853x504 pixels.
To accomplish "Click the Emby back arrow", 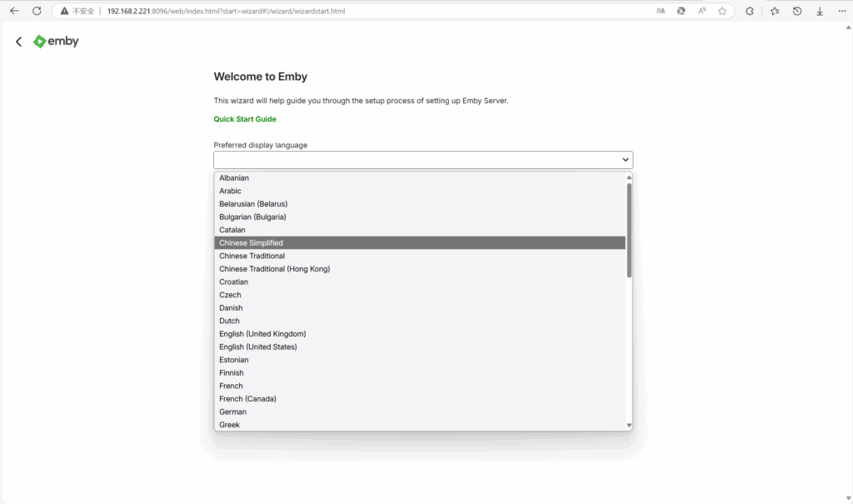I will (x=18, y=42).
